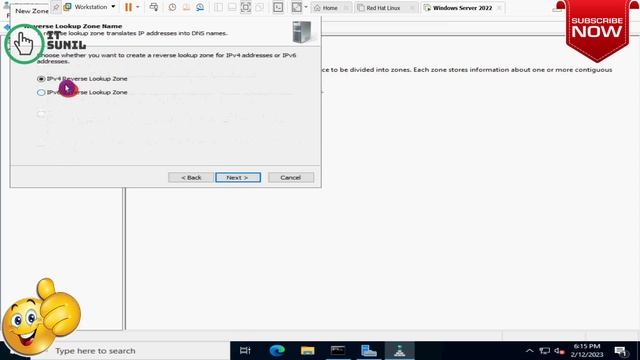The height and width of the screenshot is (360, 640).
Task: Launch Microsoft Edge from the taskbar
Action: coord(277,351)
